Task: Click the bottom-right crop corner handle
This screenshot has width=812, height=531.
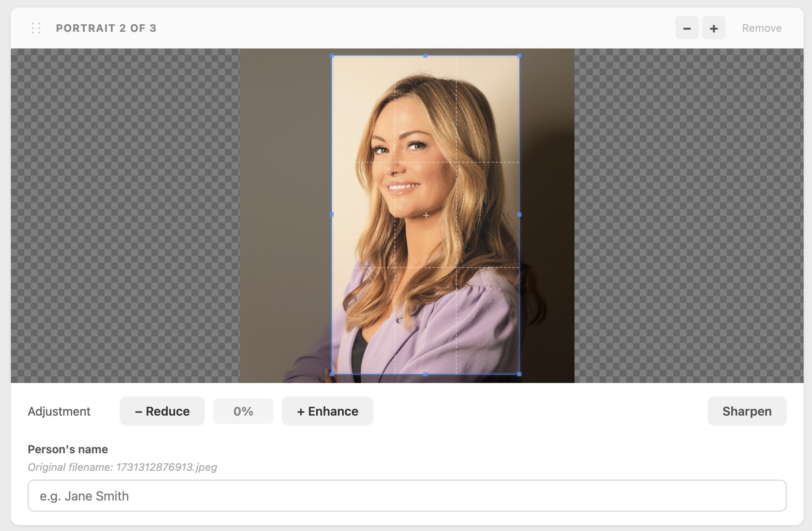Action: click(x=519, y=374)
